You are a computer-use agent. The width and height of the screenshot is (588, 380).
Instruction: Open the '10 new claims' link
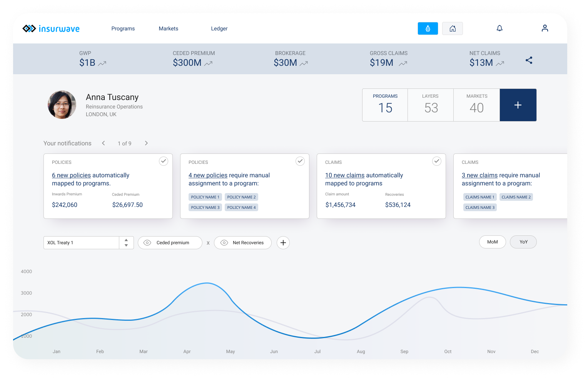coord(345,175)
